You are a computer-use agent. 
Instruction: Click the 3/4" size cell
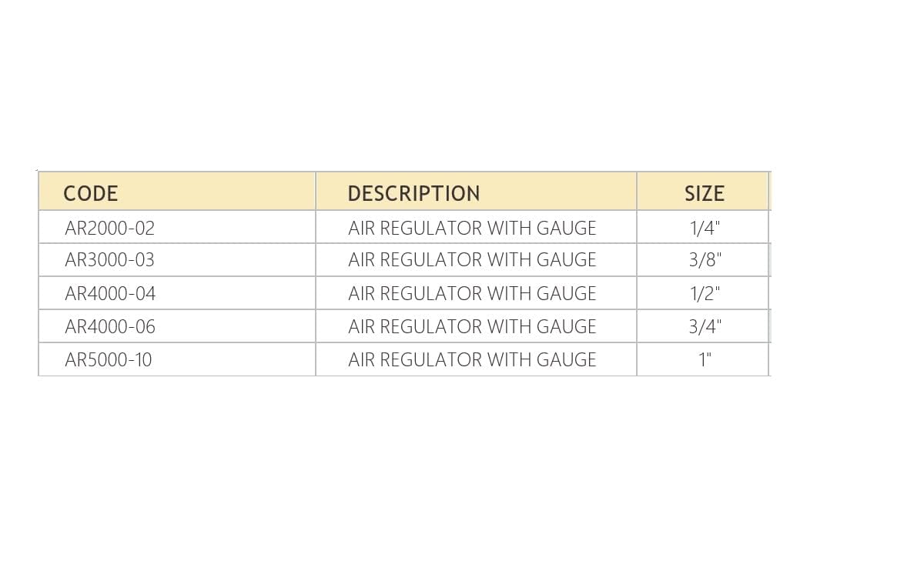pos(705,326)
